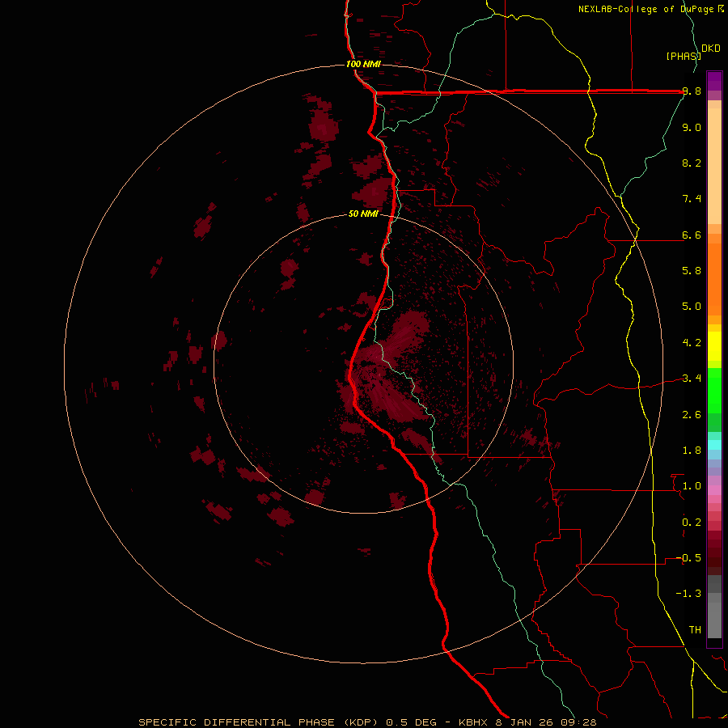Image resolution: width=728 pixels, height=728 pixels.
Task: Click the 09:28 timestamp in the caption
Action: coord(580,722)
